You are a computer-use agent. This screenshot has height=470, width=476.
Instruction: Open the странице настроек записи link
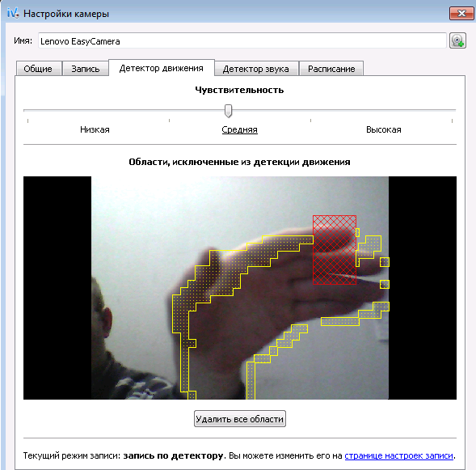point(399,455)
